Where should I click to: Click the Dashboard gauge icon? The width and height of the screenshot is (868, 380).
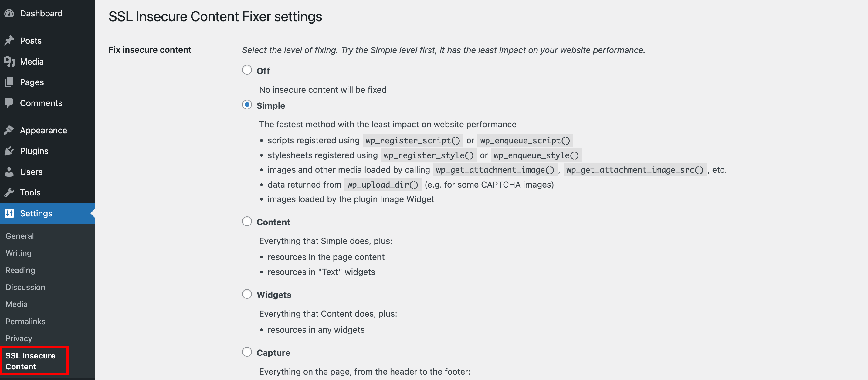pyautogui.click(x=9, y=13)
